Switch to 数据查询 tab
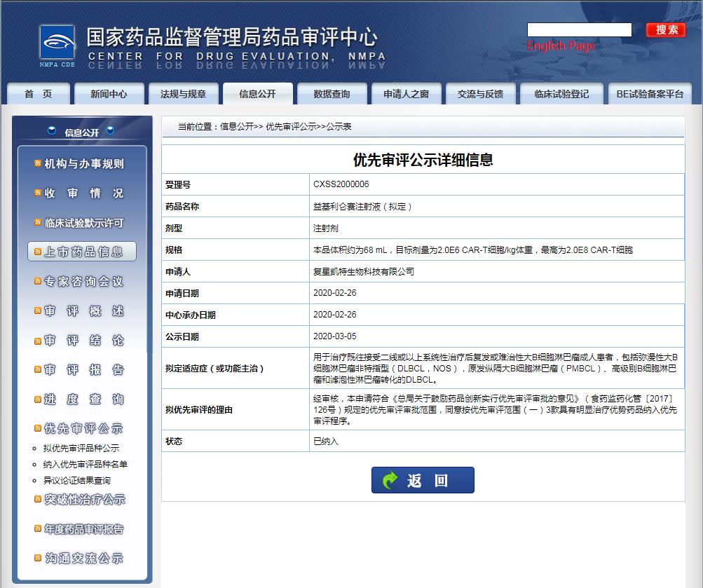The width and height of the screenshot is (703, 588). point(331,93)
